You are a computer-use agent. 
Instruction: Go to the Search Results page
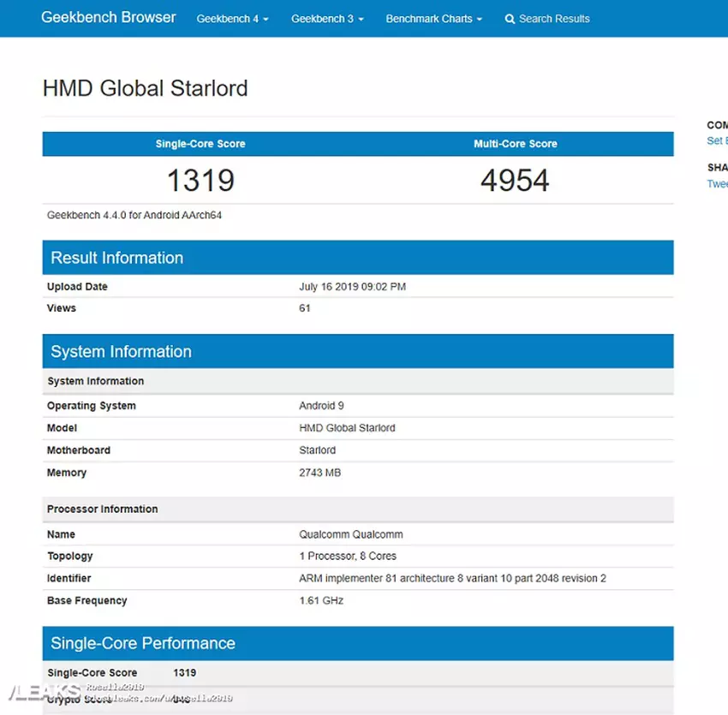point(553,19)
